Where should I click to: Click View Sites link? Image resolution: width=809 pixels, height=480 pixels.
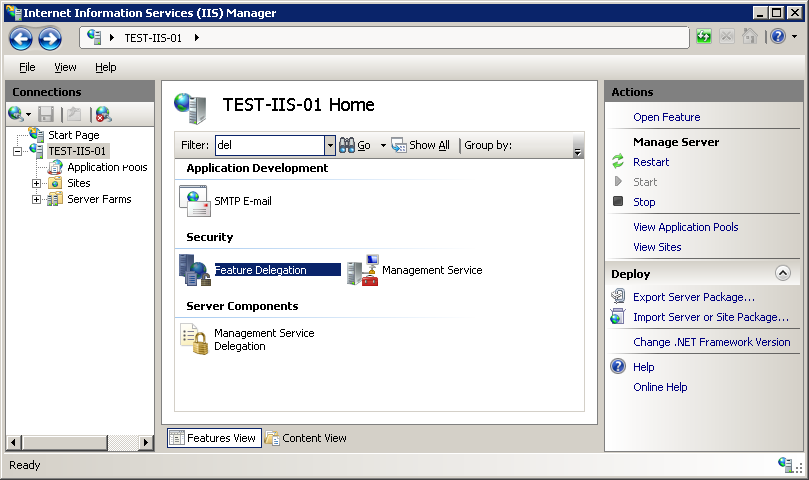click(x=657, y=247)
